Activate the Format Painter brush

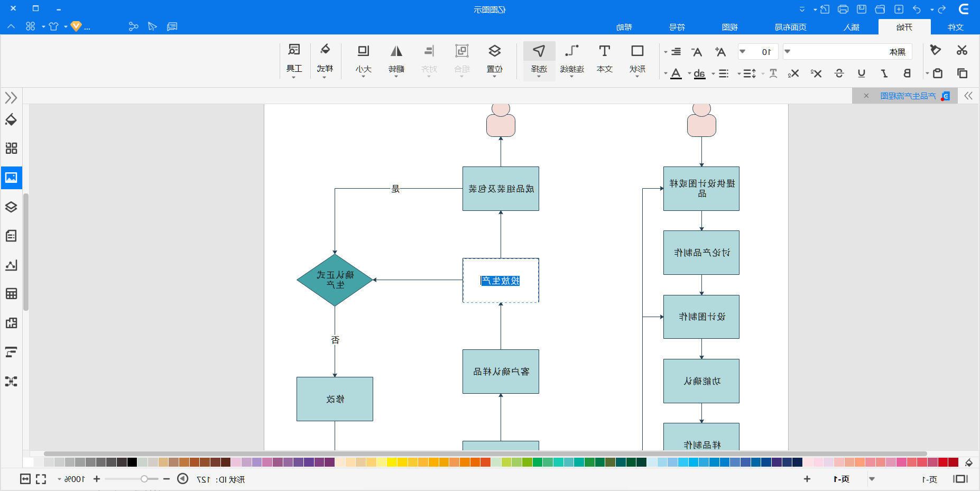(936, 50)
